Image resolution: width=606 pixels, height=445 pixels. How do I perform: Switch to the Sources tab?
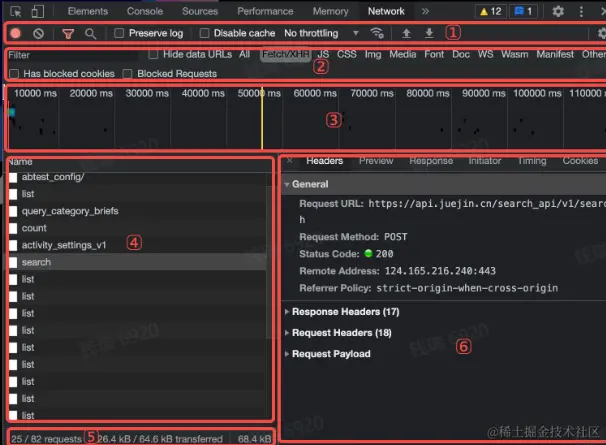tap(200, 11)
